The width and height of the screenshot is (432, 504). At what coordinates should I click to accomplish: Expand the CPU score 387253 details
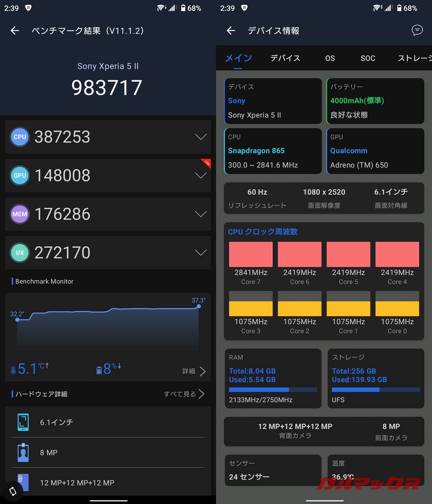pos(200,137)
